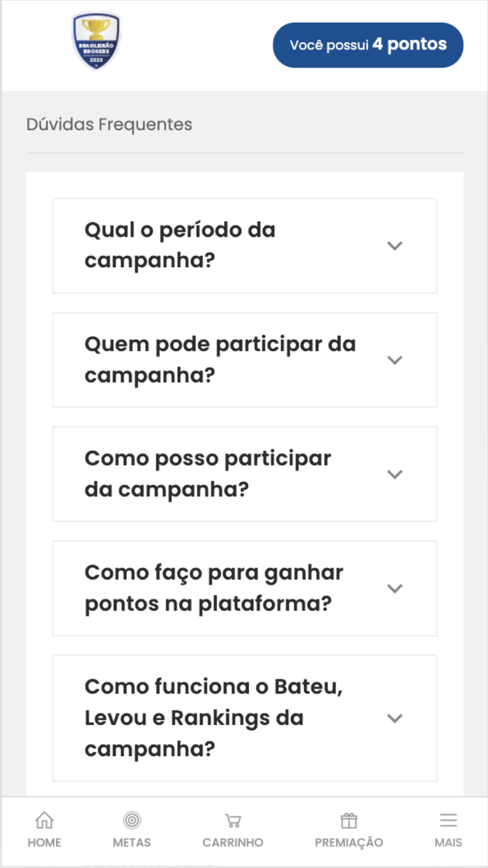Tap the Dúvidas Frequentes heading

[x=109, y=124]
